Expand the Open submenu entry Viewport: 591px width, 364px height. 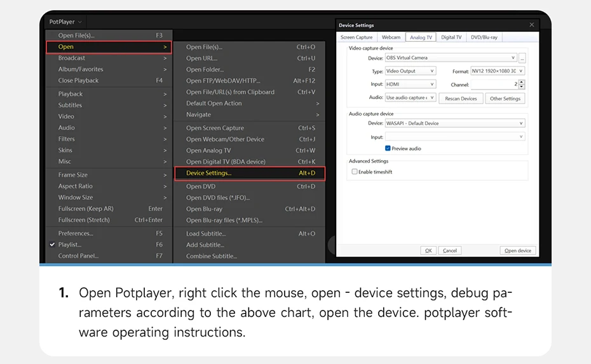tap(109, 47)
